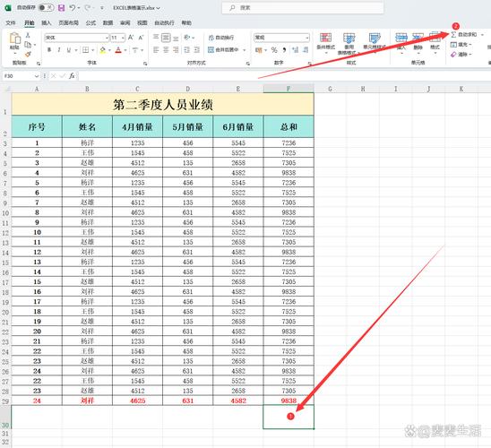This screenshot has height=448, width=491.
Task: Click the Save icon in title bar
Action: [62, 8]
